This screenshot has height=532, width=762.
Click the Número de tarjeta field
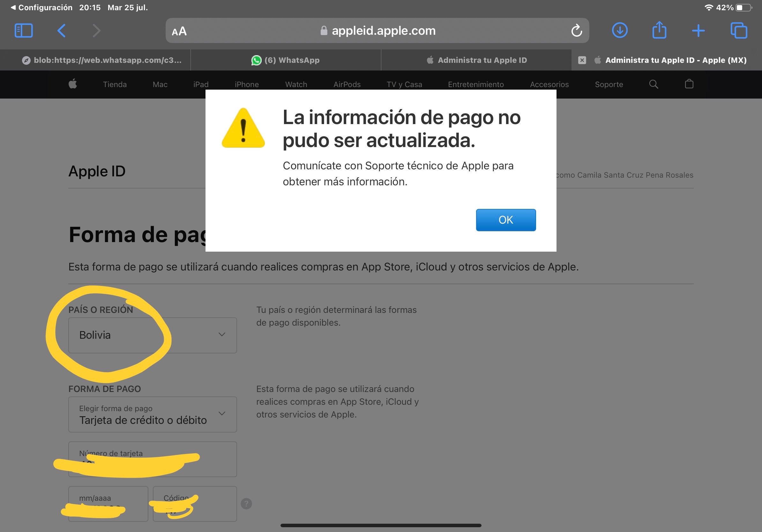(152, 459)
